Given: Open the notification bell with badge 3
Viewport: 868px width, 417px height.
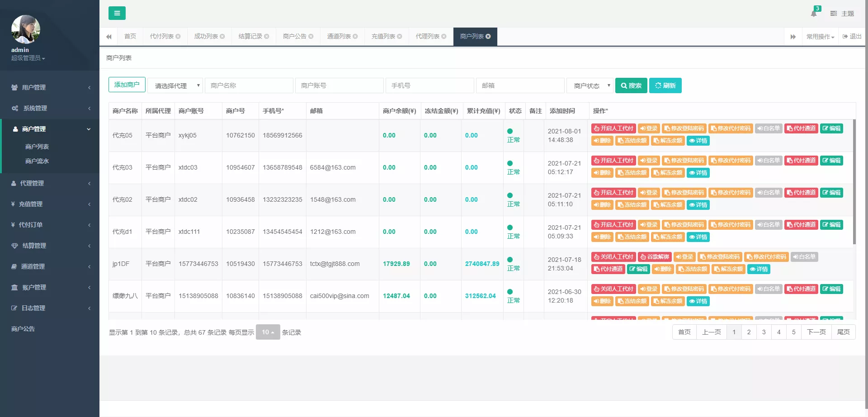Looking at the screenshot, I should pyautogui.click(x=814, y=13).
